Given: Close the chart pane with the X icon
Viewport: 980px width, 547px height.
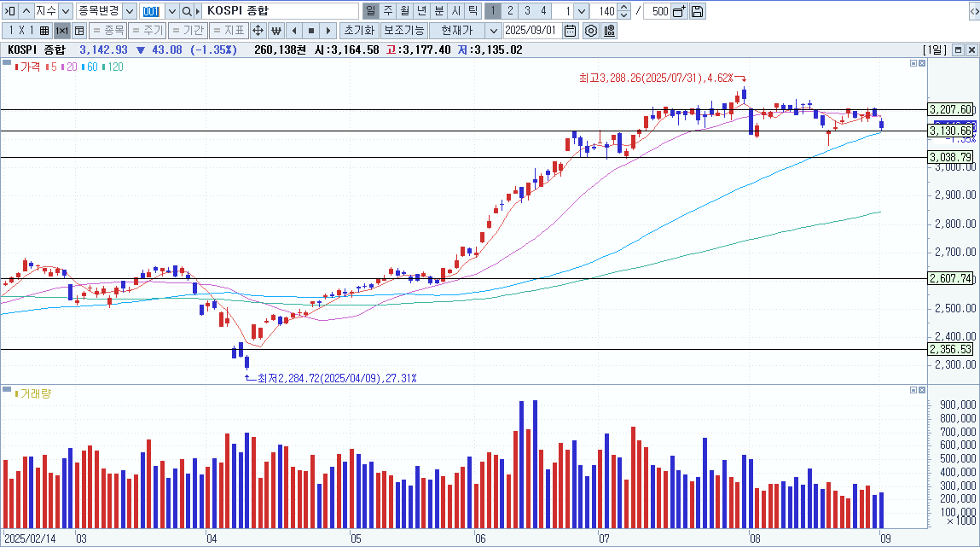Looking at the screenshot, I should (x=971, y=50).
